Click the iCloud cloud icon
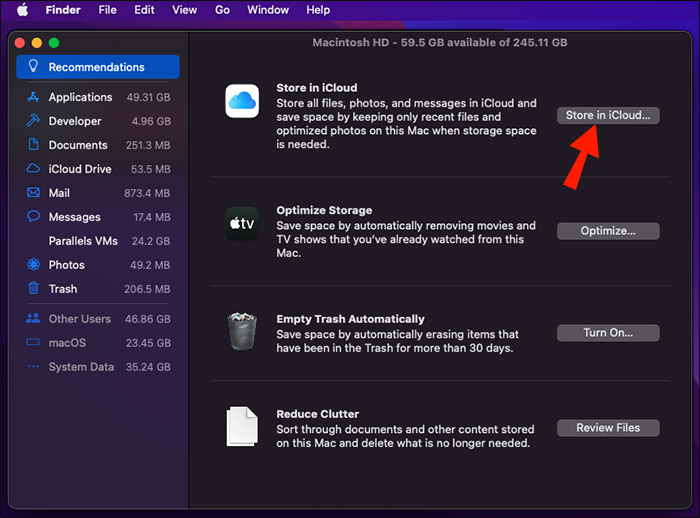Image resolution: width=700 pixels, height=518 pixels. (243, 100)
